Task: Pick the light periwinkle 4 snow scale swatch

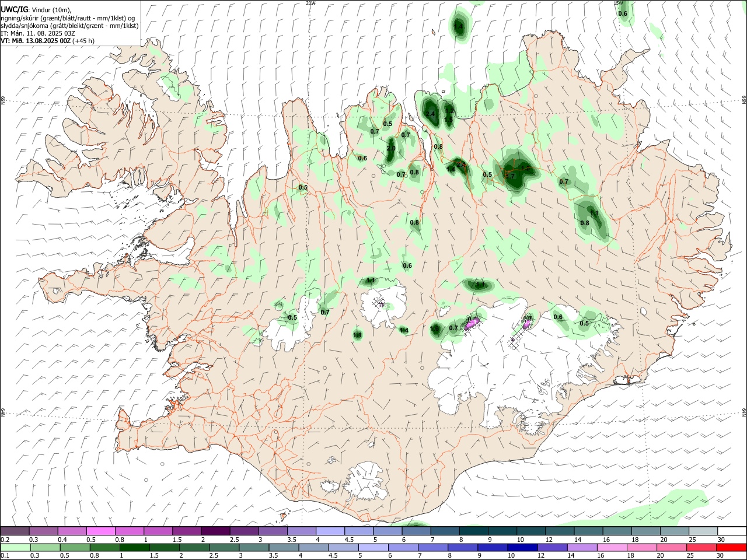Action: [330, 531]
